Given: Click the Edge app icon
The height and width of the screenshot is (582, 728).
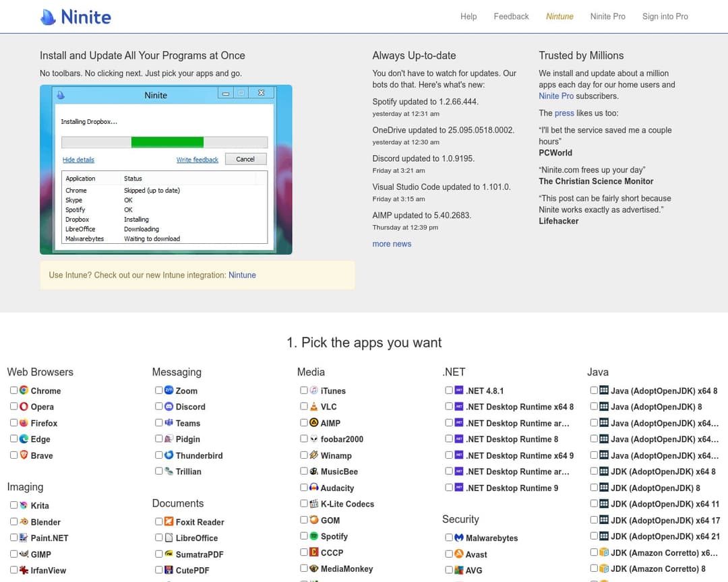Looking at the screenshot, I should click(x=24, y=439).
